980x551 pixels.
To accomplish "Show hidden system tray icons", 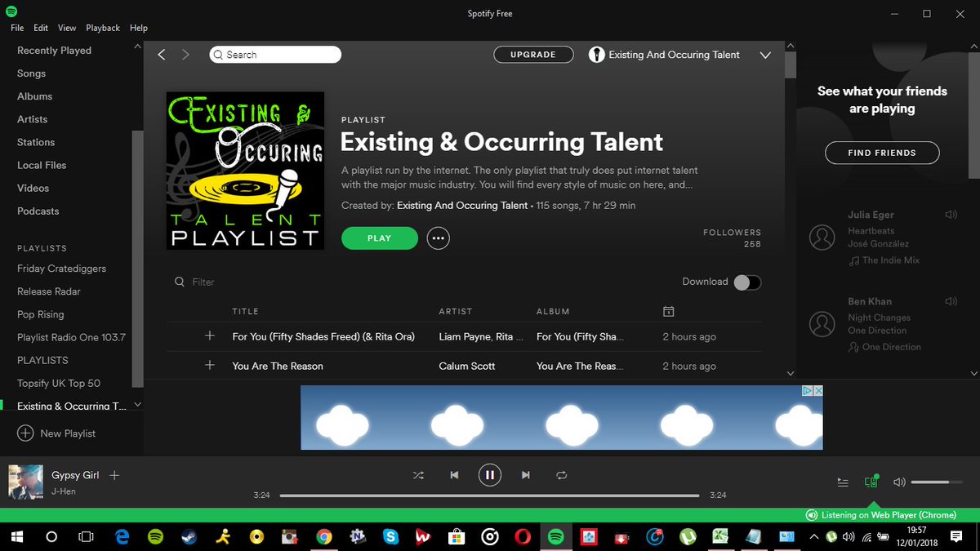I will [x=813, y=537].
